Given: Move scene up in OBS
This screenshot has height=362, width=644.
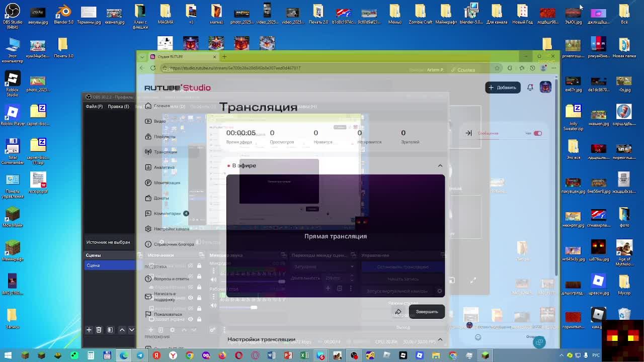Looking at the screenshot, I should 122,330.
